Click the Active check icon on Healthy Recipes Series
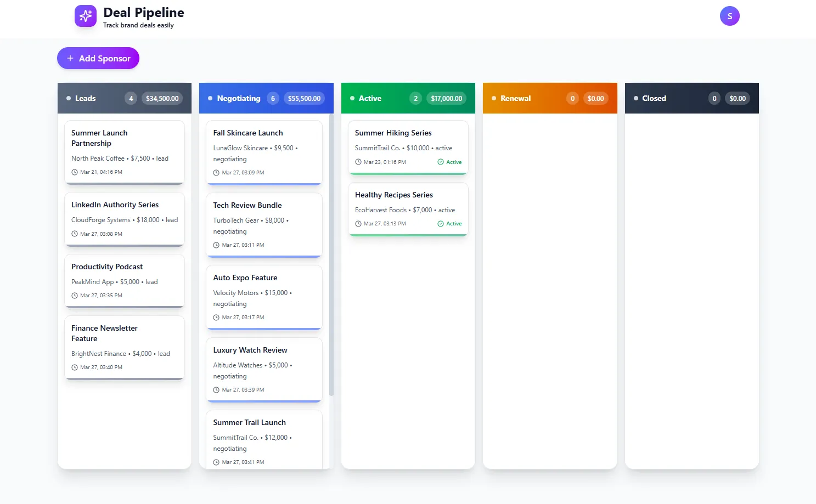The height and width of the screenshot is (504, 816). click(x=441, y=224)
